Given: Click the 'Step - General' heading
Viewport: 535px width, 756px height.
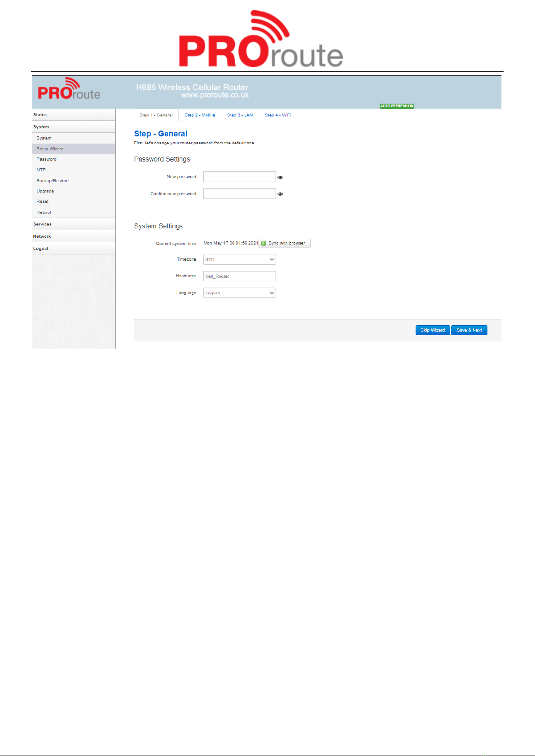Looking at the screenshot, I should tap(161, 134).
